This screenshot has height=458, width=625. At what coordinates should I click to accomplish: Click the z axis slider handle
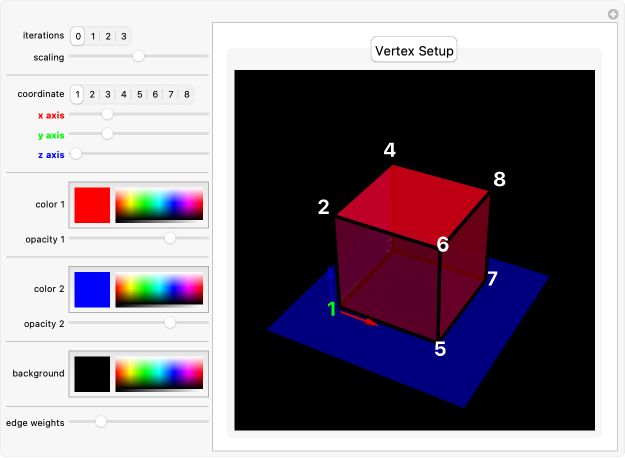click(x=76, y=153)
